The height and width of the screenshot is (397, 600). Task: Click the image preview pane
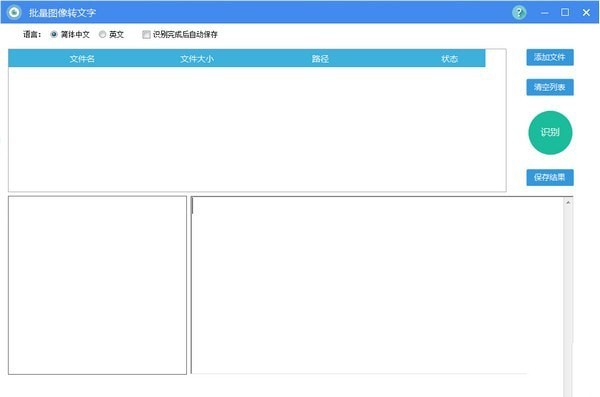97,285
